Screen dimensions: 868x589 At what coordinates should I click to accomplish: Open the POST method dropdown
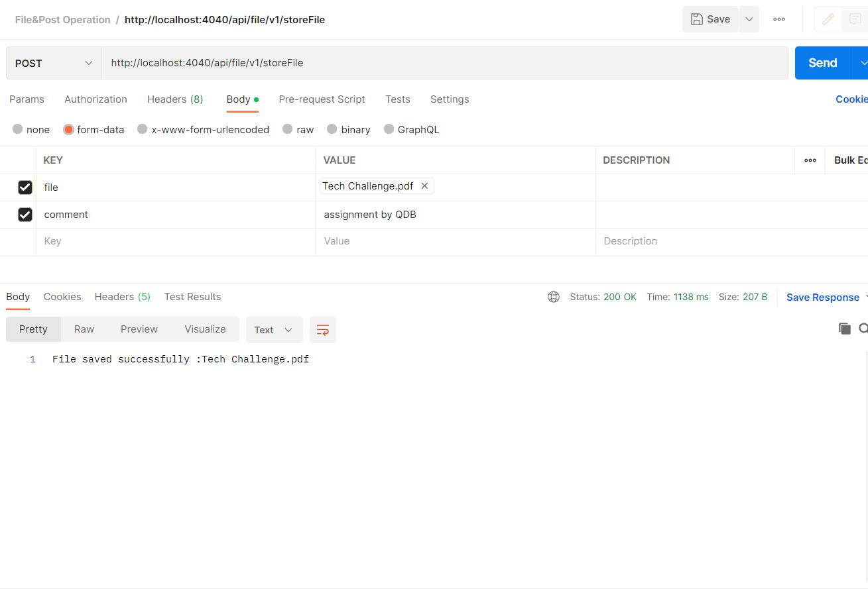pyautogui.click(x=53, y=62)
